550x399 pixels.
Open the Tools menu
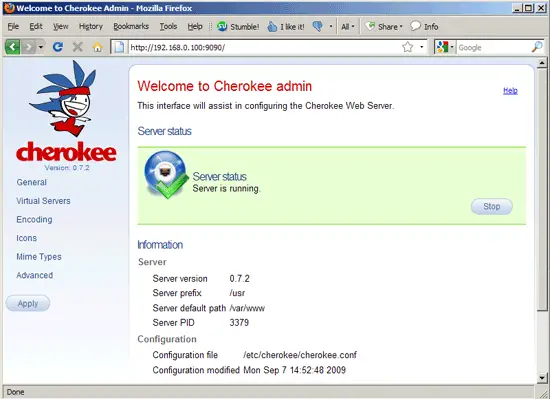[168, 26]
